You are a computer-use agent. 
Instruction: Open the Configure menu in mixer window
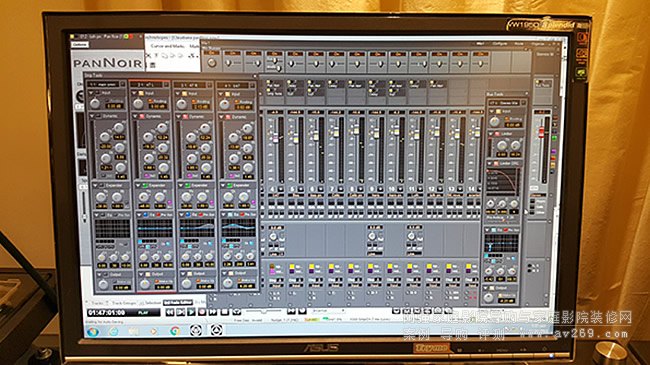tap(500, 44)
